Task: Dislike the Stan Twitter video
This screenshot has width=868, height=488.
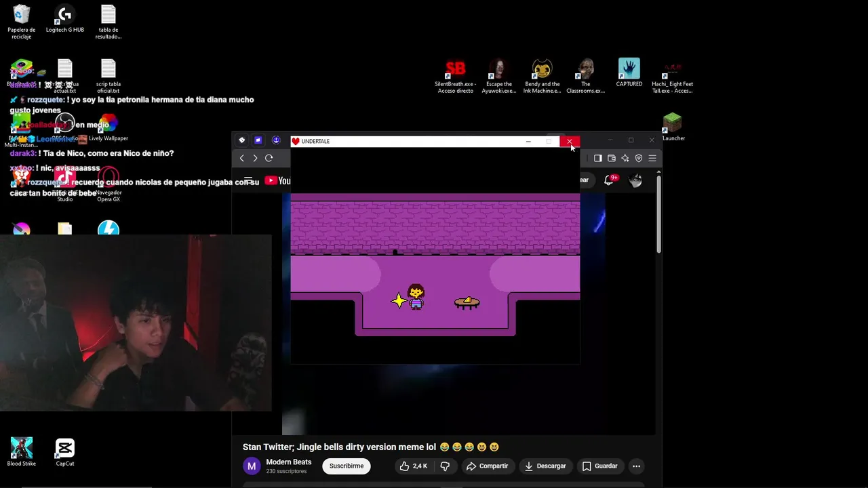Action: (x=446, y=466)
